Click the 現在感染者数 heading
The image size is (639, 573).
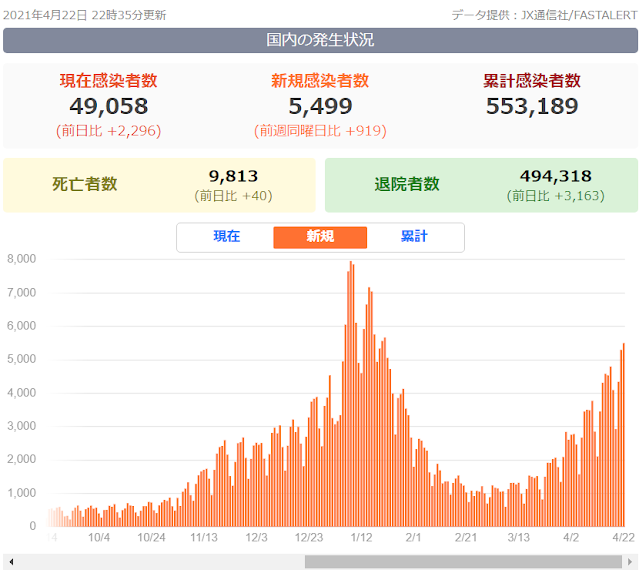click(x=108, y=81)
